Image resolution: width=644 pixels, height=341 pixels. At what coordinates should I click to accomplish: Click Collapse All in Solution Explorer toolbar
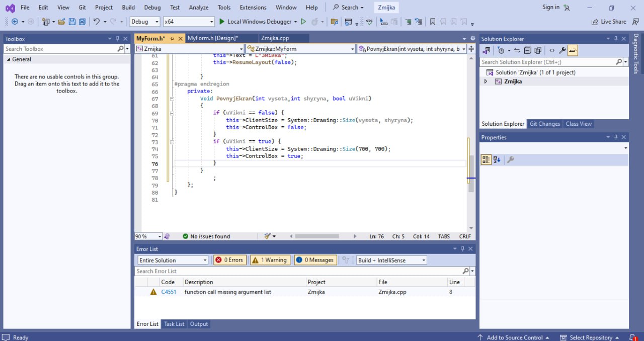527,50
